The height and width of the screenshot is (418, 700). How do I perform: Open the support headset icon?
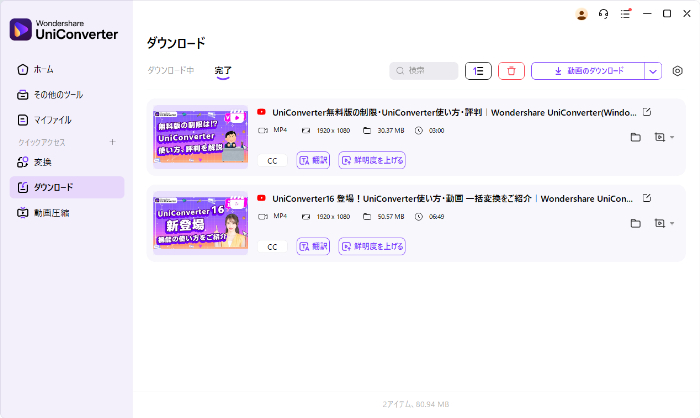click(603, 14)
